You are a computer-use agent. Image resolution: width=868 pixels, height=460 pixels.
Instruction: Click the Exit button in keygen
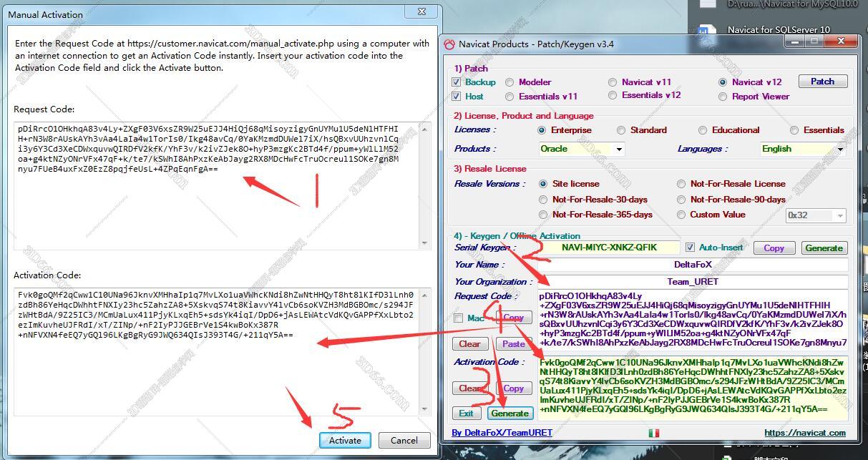tap(466, 413)
